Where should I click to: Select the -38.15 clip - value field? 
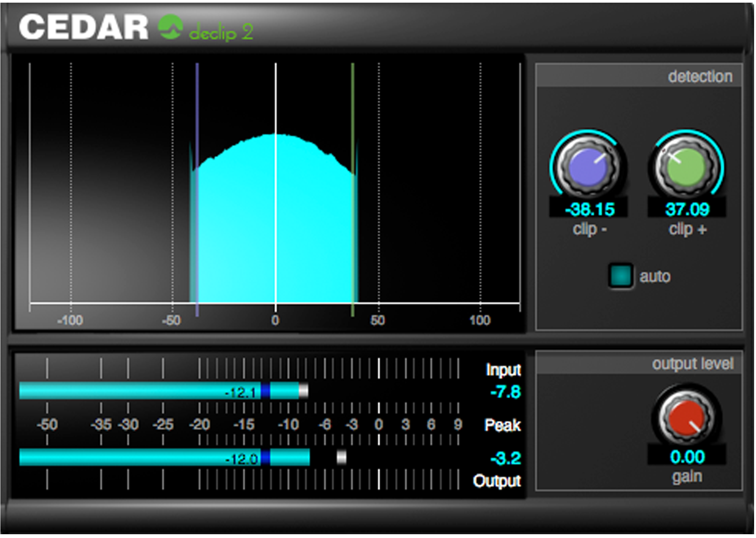[x=589, y=209]
